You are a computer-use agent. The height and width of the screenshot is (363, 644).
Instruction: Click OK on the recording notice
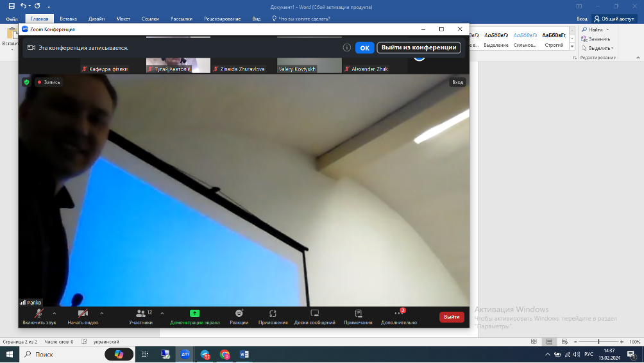tap(364, 48)
